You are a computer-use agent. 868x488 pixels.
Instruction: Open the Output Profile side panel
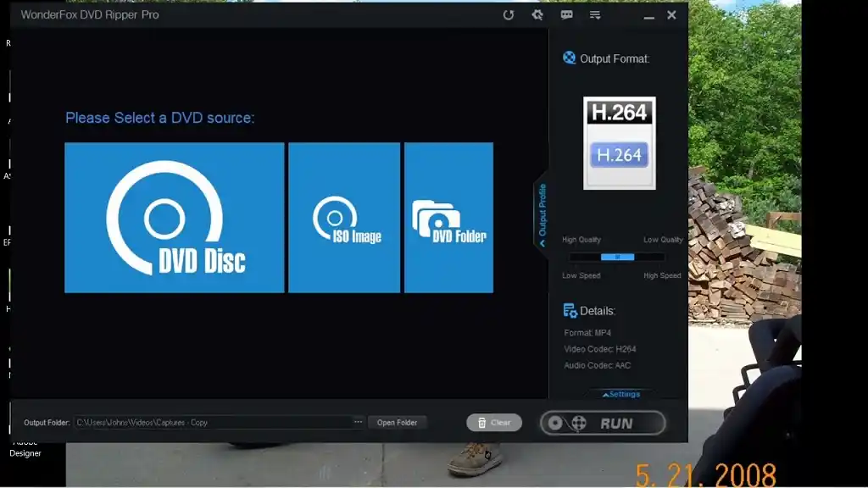pos(542,212)
